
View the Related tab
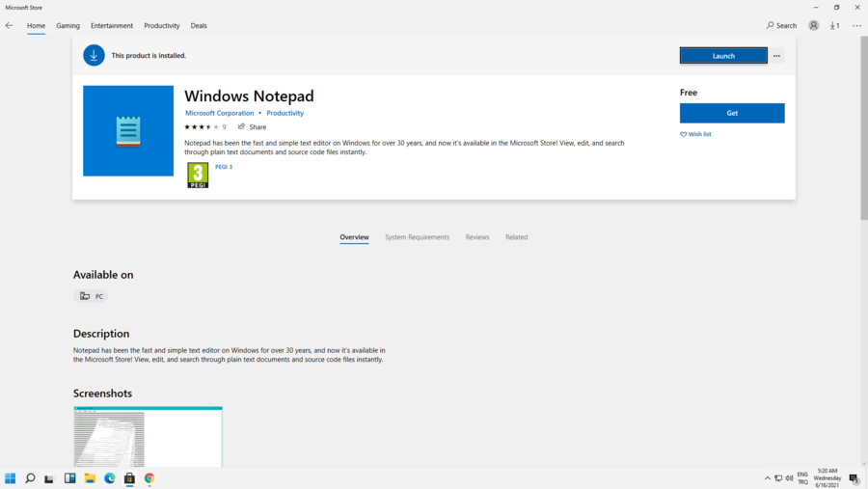[x=517, y=237]
